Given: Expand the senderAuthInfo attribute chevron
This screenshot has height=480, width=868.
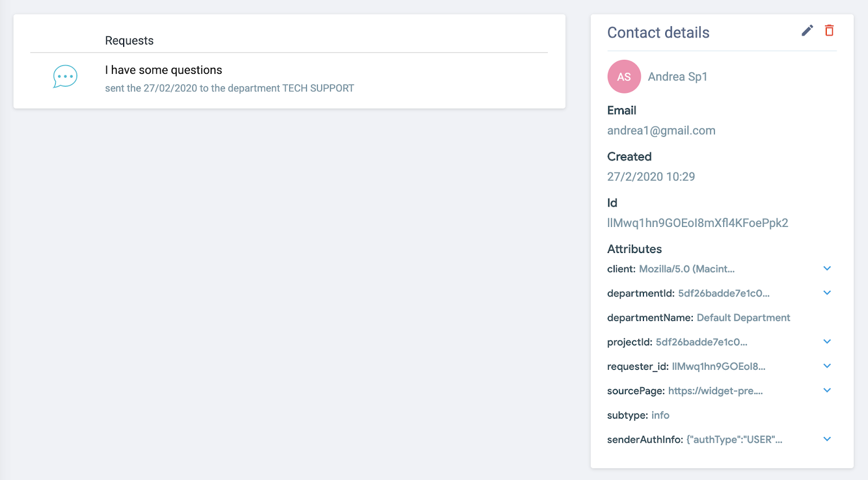Looking at the screenshot, I should pyautogui.click(x=827, y=439).
